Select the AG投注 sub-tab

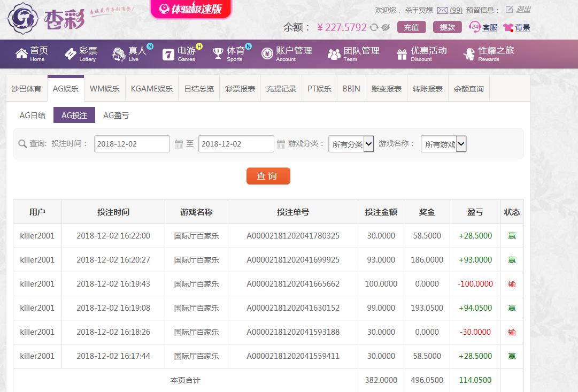point(74,115)
